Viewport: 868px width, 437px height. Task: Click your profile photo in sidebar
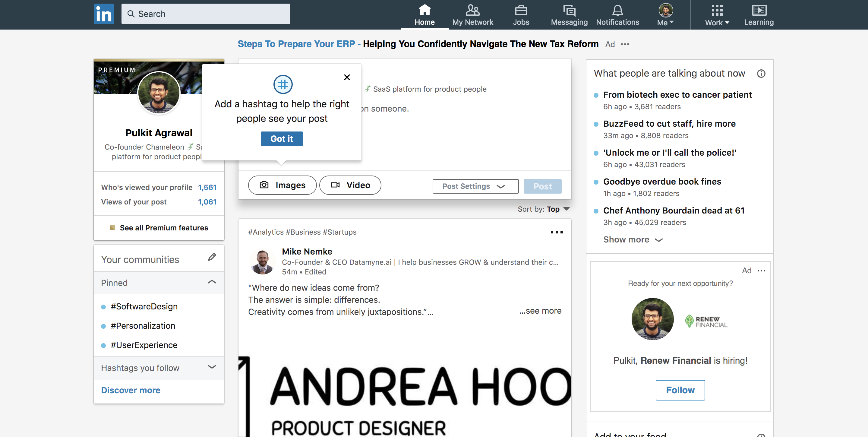(159, 93)
